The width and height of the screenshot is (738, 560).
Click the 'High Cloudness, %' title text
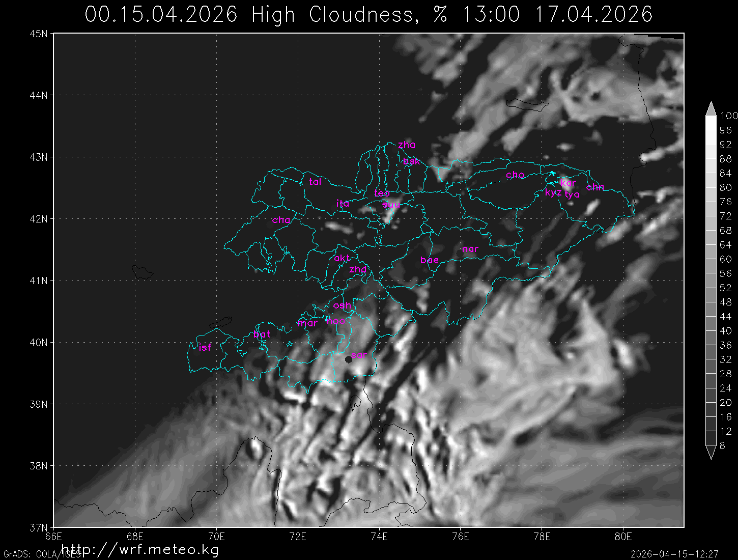tap(349, 14)
